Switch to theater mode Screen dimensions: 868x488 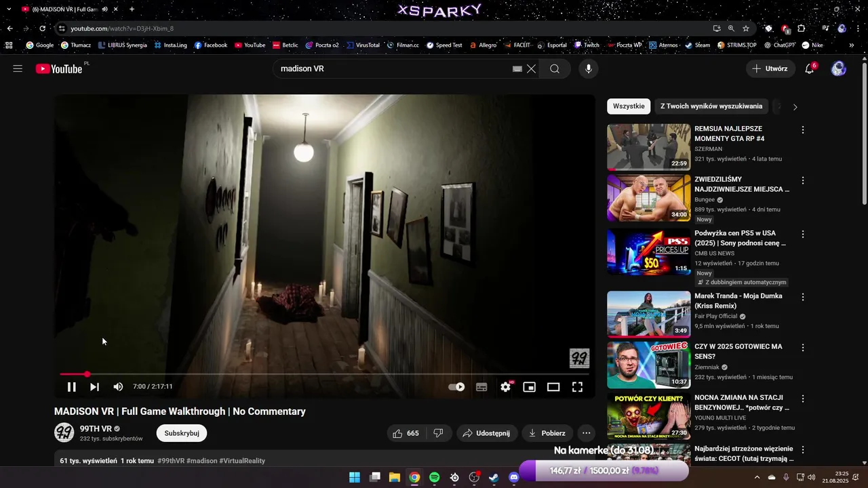(x=553, y=387)
